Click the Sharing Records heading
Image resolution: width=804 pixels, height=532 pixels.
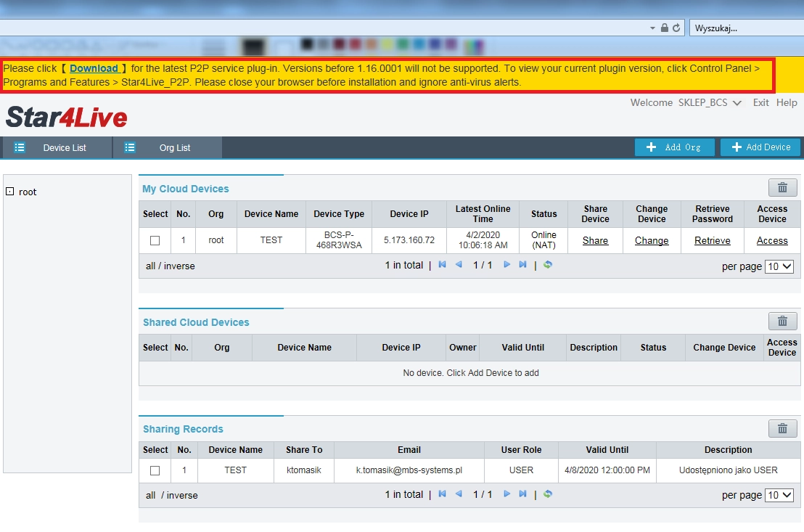click(x=183, y=429)
